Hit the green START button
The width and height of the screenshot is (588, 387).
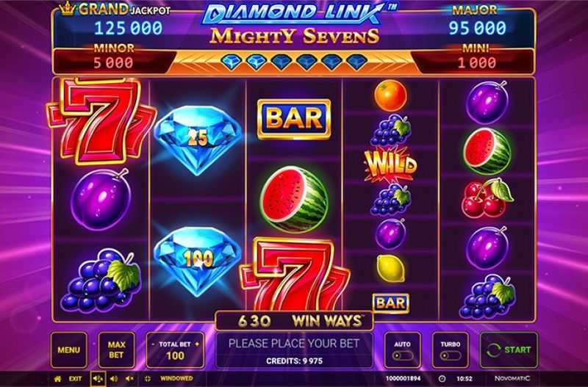[509, 350]
